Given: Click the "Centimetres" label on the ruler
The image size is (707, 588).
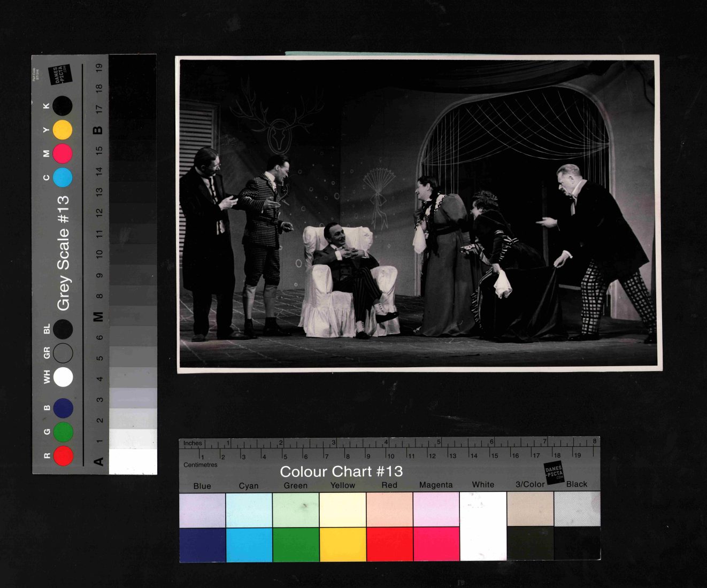Looking at the screenshot, I should click(201, 465).
